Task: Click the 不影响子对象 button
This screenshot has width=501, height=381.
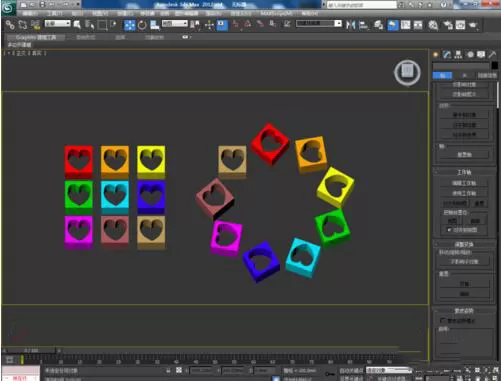Action: click(x=464, y=262)
